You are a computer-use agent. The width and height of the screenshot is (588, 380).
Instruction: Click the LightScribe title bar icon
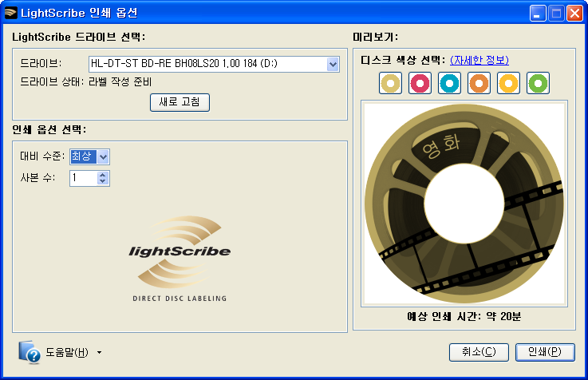pos(10,13)
